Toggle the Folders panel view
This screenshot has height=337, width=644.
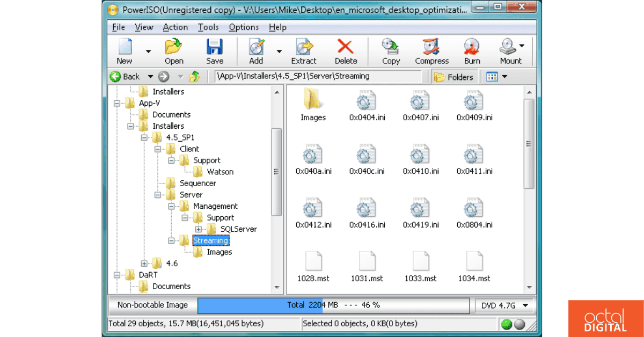click(454, 76)
